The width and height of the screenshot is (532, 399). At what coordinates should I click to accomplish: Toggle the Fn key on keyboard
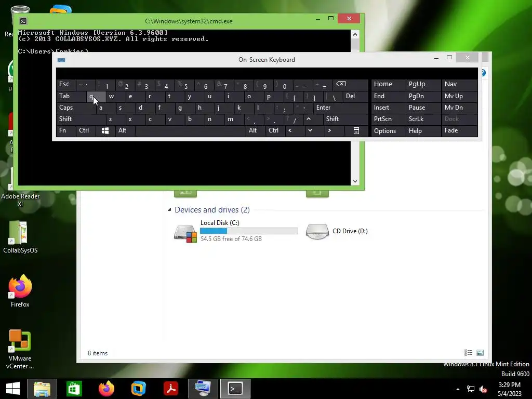tap(66, 130)
